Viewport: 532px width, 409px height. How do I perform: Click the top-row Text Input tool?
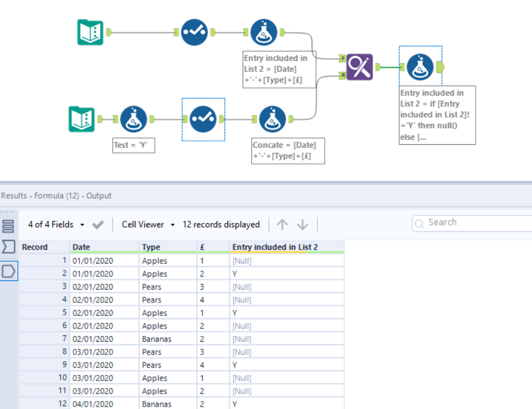(90, 32)
